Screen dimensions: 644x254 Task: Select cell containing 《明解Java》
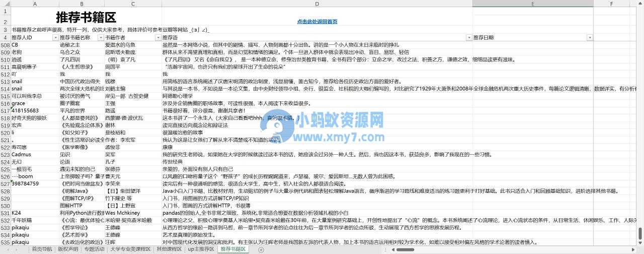[82, 191]
